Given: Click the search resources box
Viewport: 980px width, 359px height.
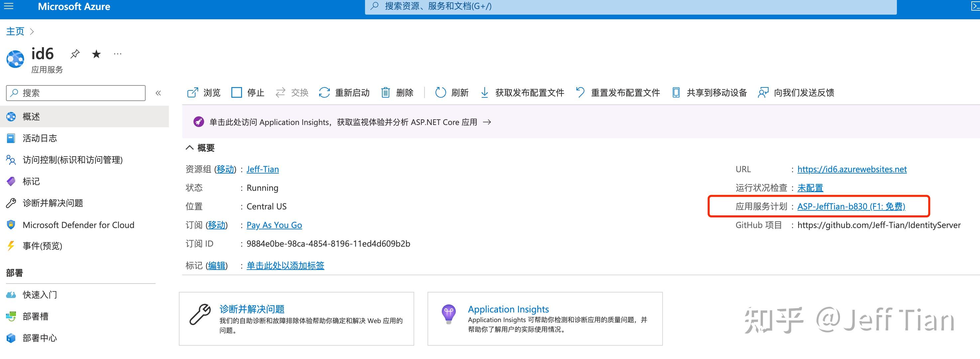Looking at the screenshot, I should 630,6.
